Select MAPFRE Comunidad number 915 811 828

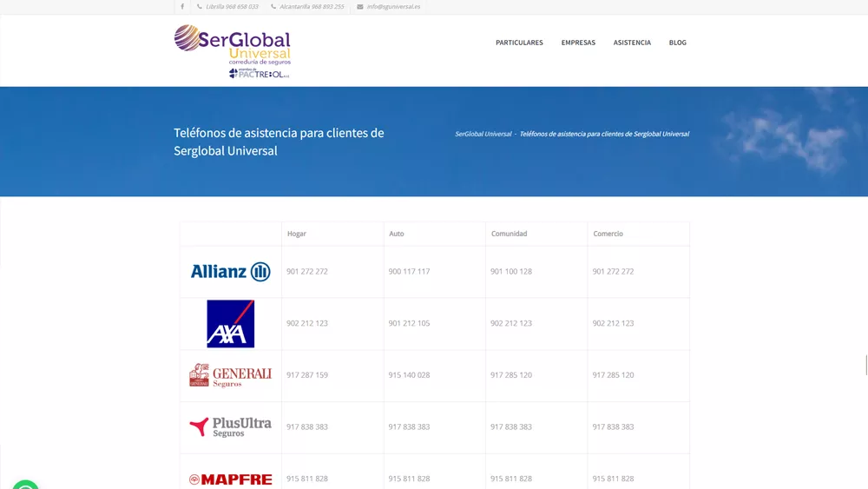(x=511, y=479)
